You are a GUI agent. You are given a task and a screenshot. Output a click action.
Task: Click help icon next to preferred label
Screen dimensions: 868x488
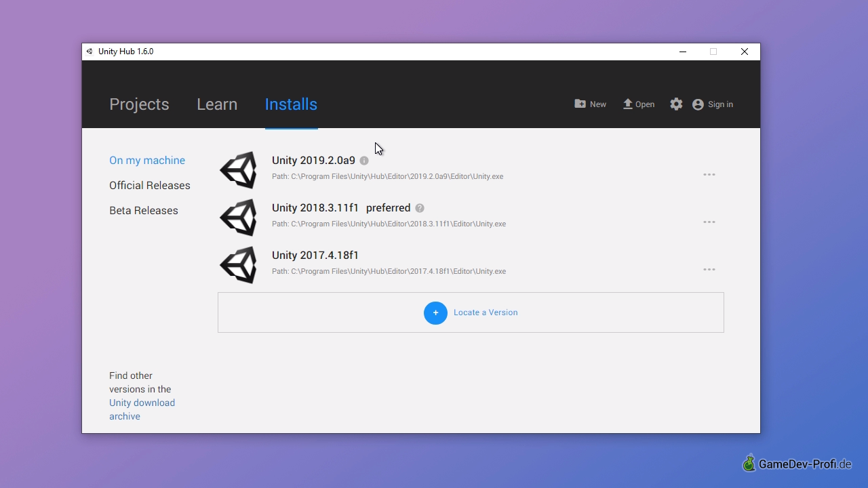[420, 208]
